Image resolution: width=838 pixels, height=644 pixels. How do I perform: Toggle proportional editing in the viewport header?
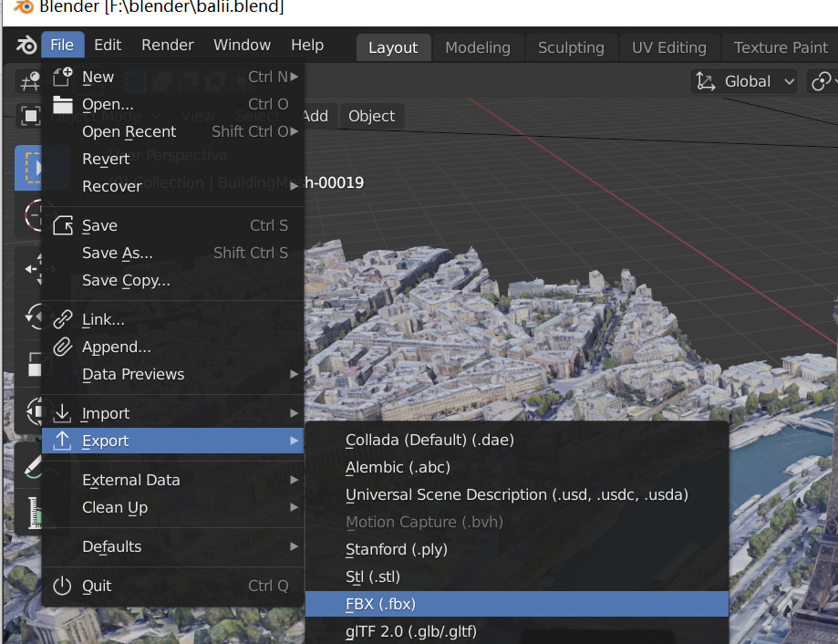coord(823,81)
